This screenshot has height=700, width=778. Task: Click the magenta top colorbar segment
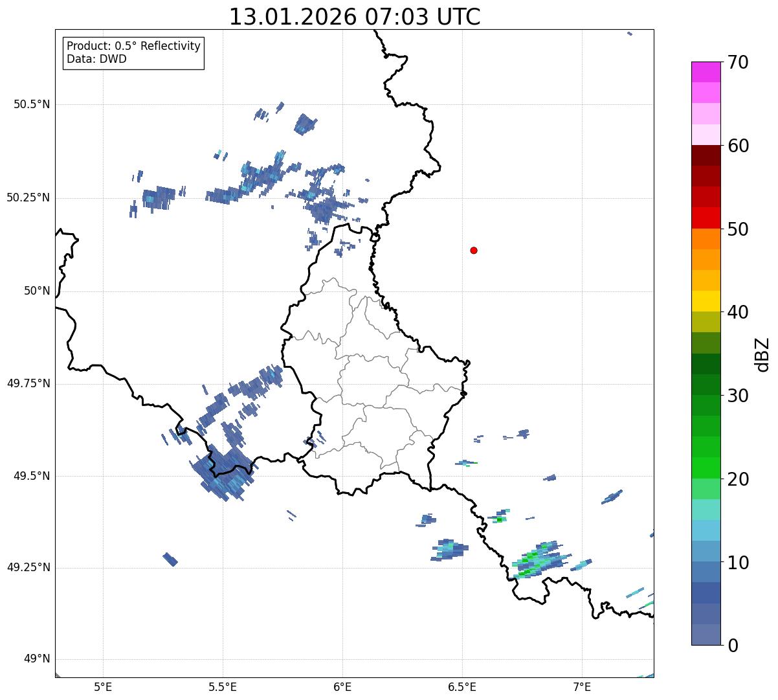click(706, 72)
